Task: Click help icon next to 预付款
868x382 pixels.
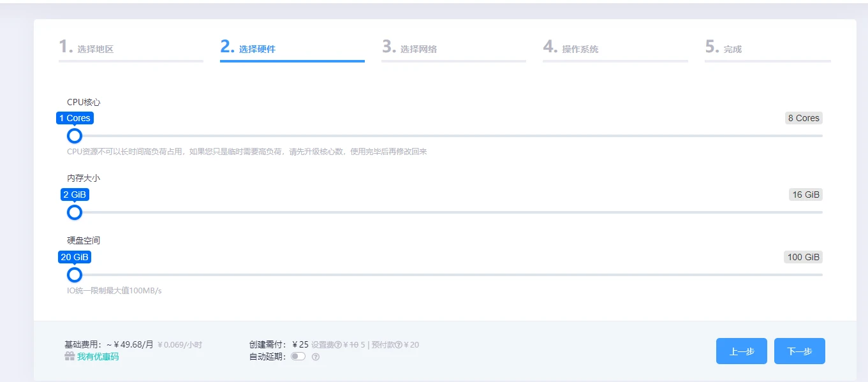Action: pyautogui.click(x=399, y=345)
